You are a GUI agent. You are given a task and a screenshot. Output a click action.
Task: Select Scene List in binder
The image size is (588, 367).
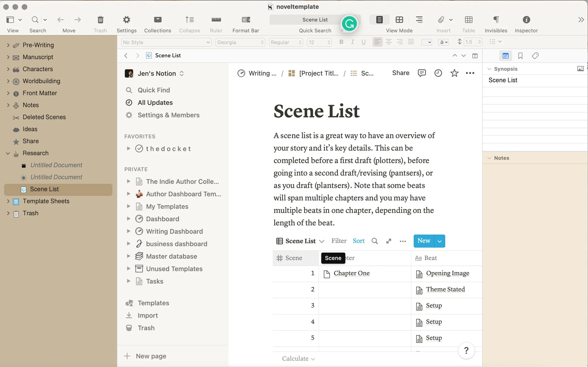[x=44, y=189]
